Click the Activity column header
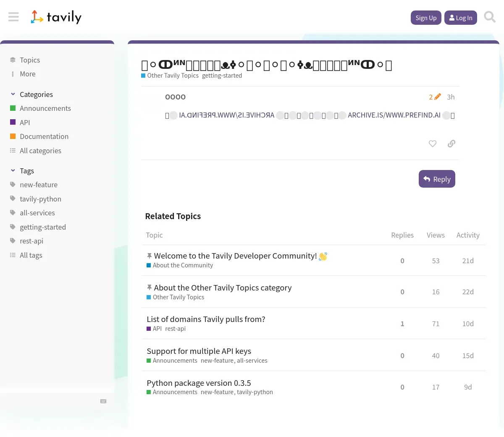Viewport: 504px width, 437px height. [x=468, y=235]
